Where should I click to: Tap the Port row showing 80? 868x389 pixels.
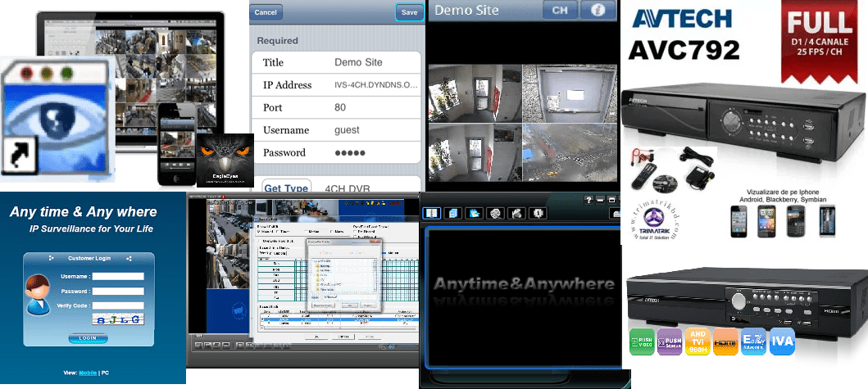pos(336,107)
